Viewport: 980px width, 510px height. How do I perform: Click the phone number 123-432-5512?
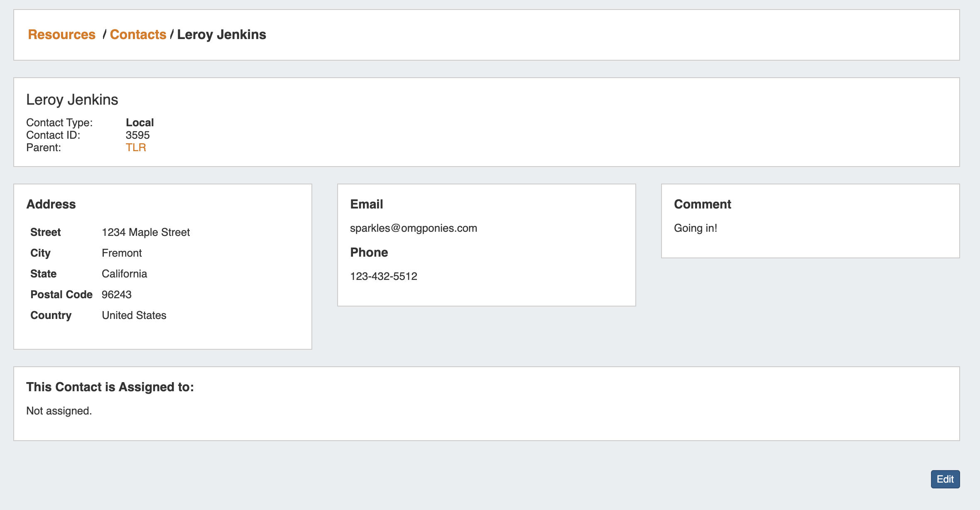(383, 276)
